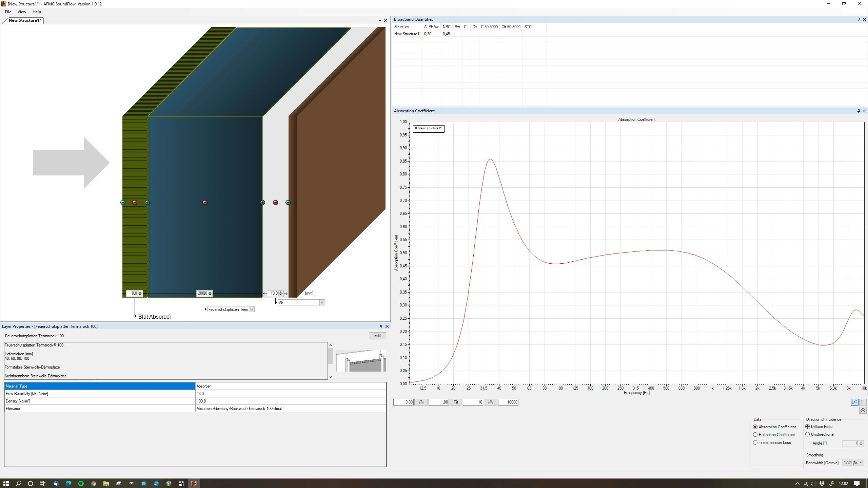The width and height of the screenshot is (868, 488).
Task: Remove the Feuerschutzplatten layer via center minus handle
Action: (205, 203)
